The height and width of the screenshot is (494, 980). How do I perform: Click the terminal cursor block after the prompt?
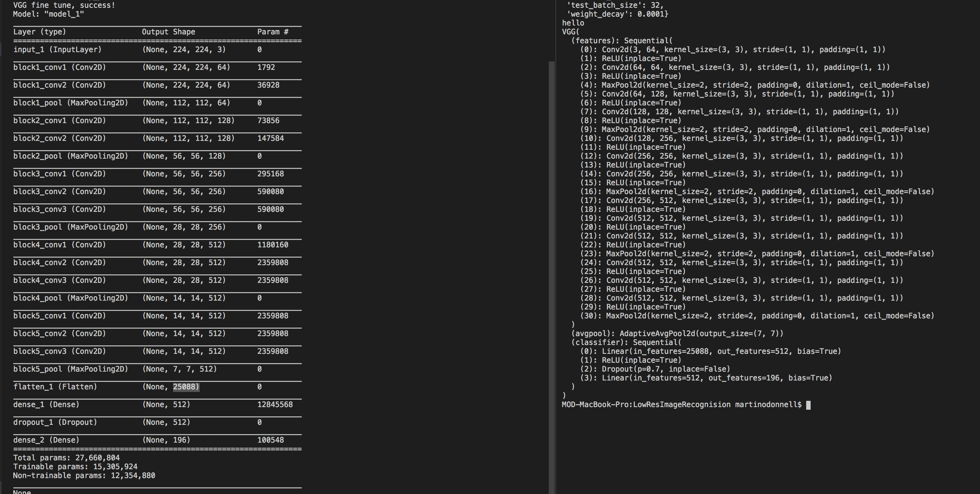click(x=808, y=405)
